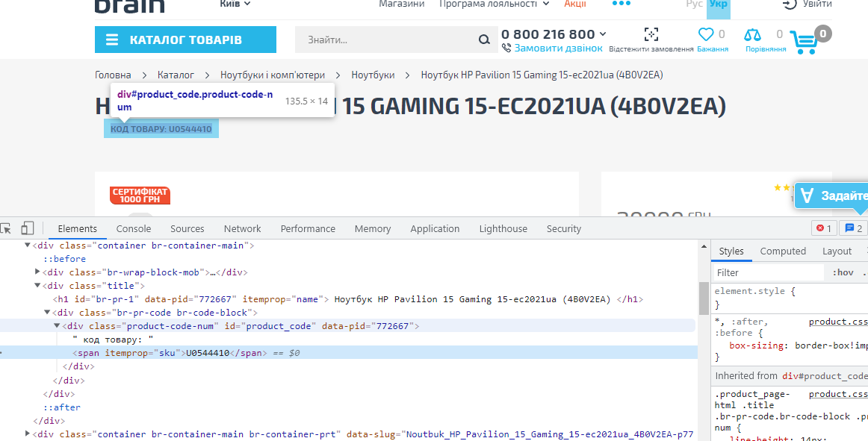Activate DevTools element inspector picker
The image size is (868, 441).
[x=6, y=228]
